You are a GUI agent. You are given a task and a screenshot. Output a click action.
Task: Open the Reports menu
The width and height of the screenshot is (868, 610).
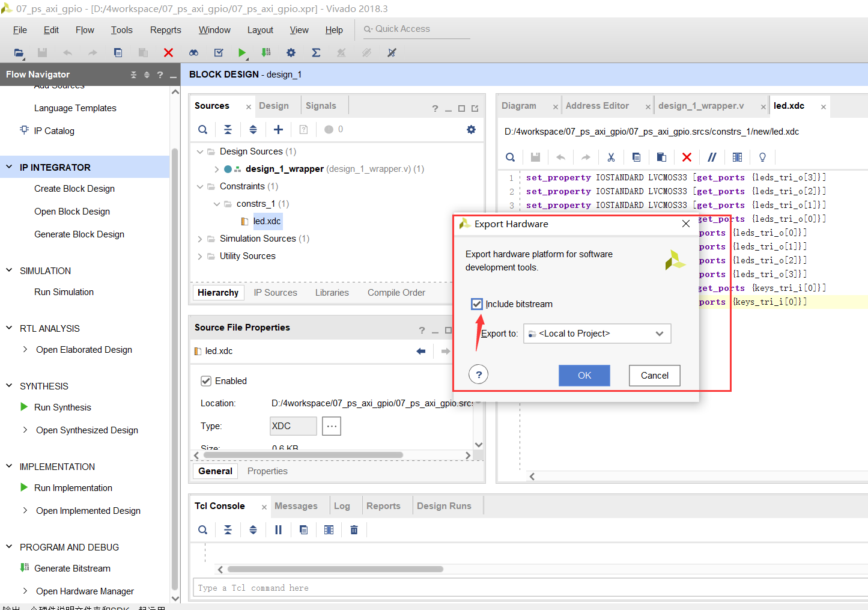click(165, 30)
